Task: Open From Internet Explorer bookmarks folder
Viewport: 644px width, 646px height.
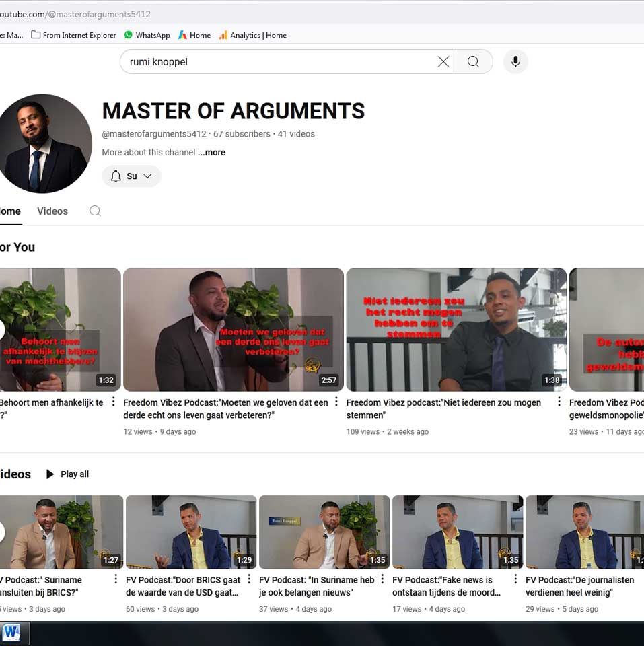Action: click(x=73, y=35)
